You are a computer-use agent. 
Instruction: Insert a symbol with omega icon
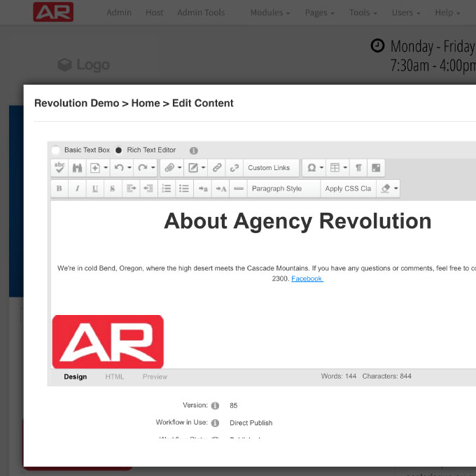coord(311,167)
